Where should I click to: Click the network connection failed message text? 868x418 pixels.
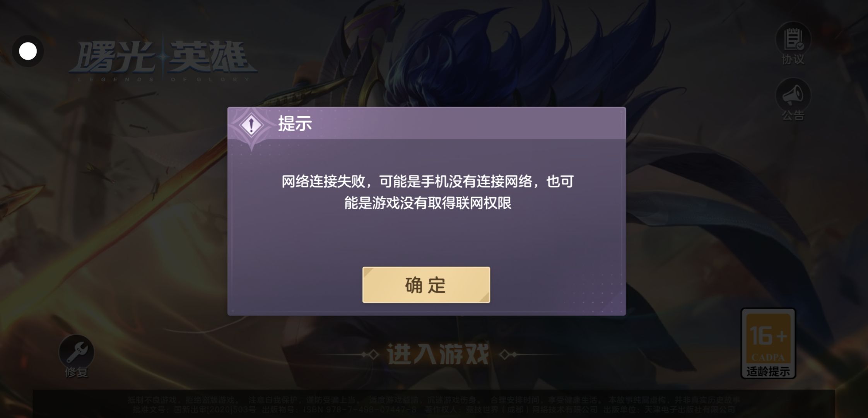[x=427, y=192]
